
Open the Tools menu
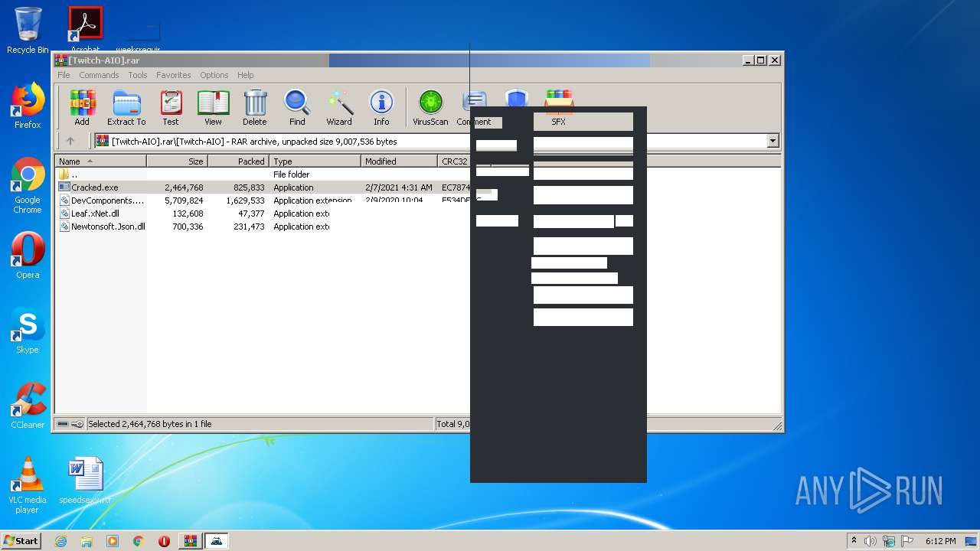pos(138,75)
